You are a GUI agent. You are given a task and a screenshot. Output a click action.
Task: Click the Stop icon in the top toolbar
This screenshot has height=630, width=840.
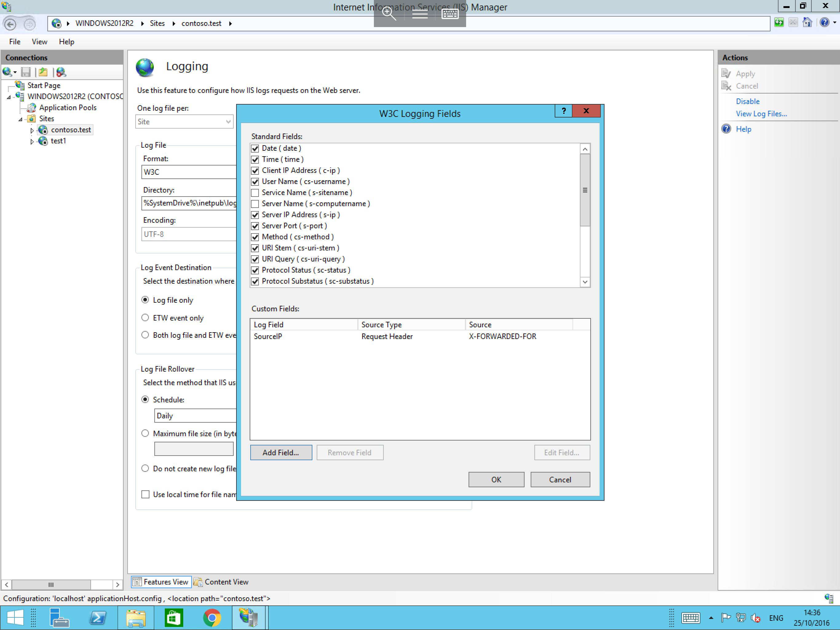(793, 23)
